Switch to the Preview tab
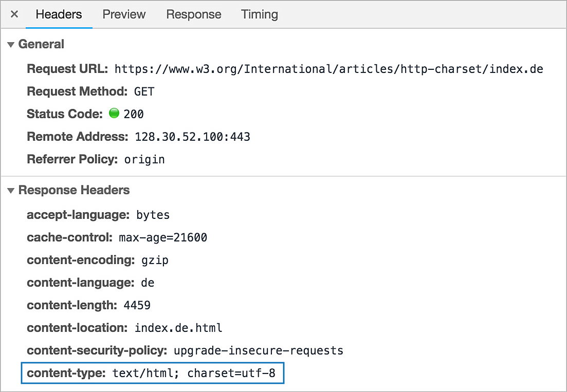 point(124,14)
